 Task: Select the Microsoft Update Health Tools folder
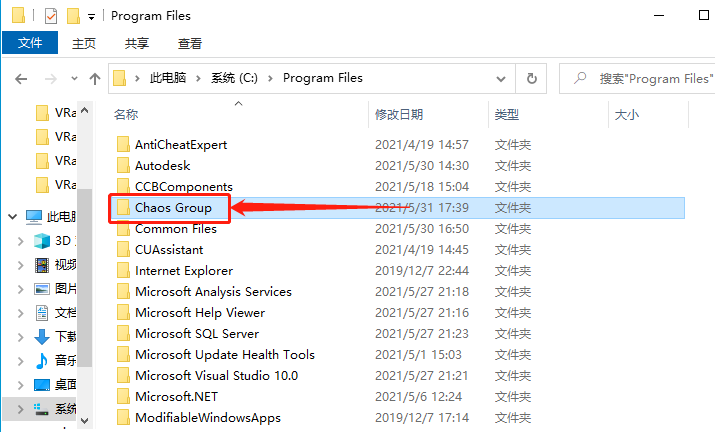[225, 355]
